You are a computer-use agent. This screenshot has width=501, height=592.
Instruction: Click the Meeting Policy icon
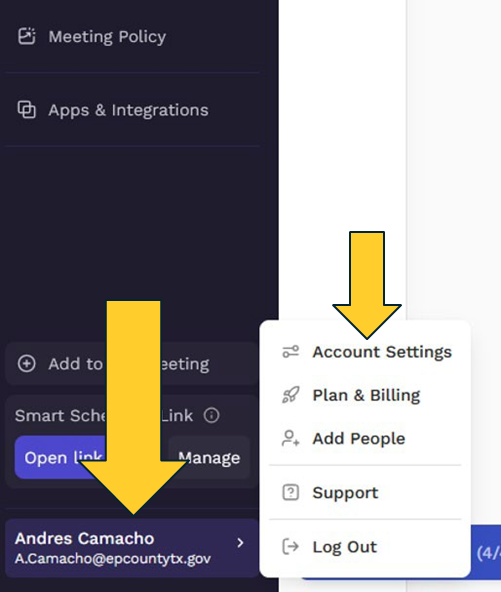point(27,36)
